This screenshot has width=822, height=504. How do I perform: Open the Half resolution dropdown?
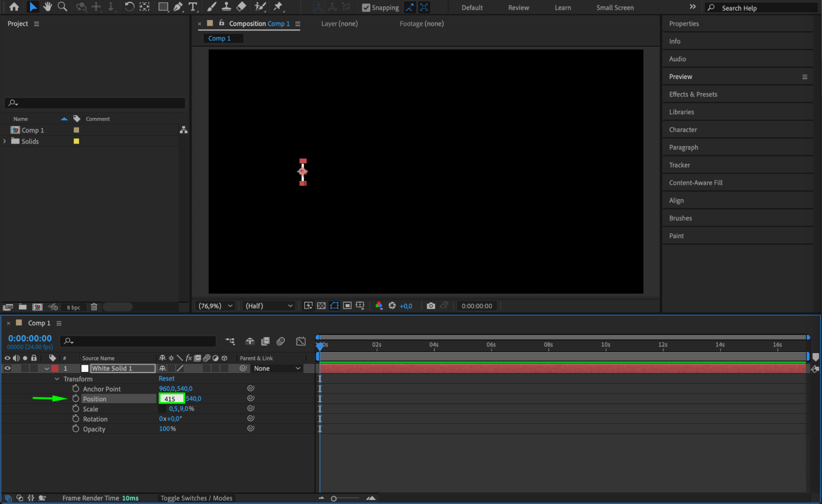point(269,306)
